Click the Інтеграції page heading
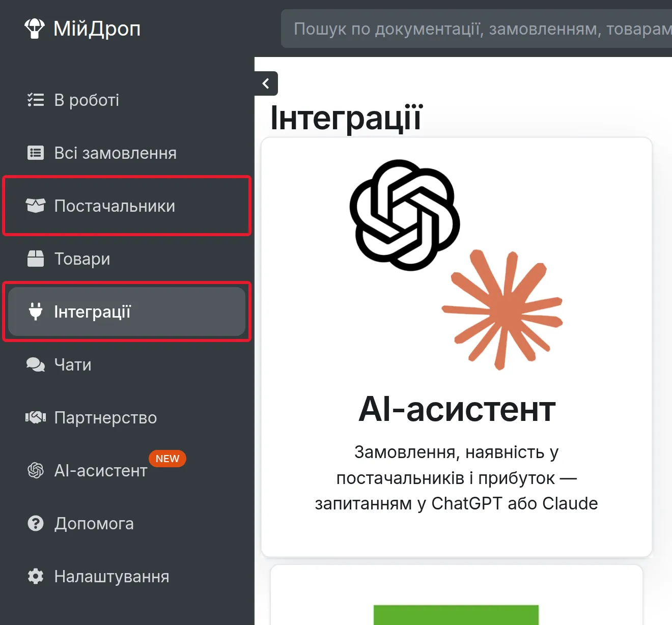This screenshot has height=625, width=672. 346,118
